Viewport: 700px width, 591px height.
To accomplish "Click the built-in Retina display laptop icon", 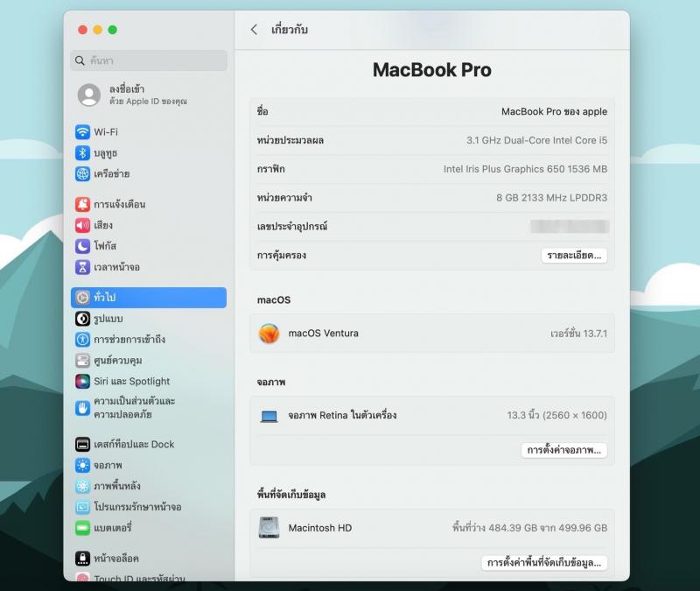I will tap(269, 417).
